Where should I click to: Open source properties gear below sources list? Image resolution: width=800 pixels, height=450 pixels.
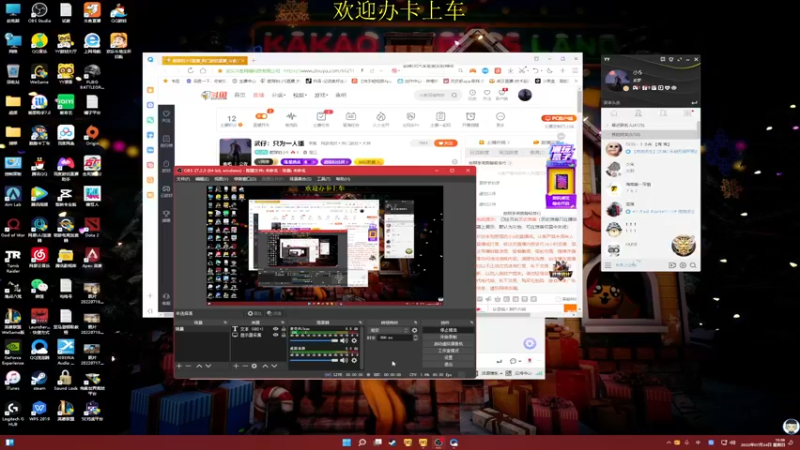point(254,366)
